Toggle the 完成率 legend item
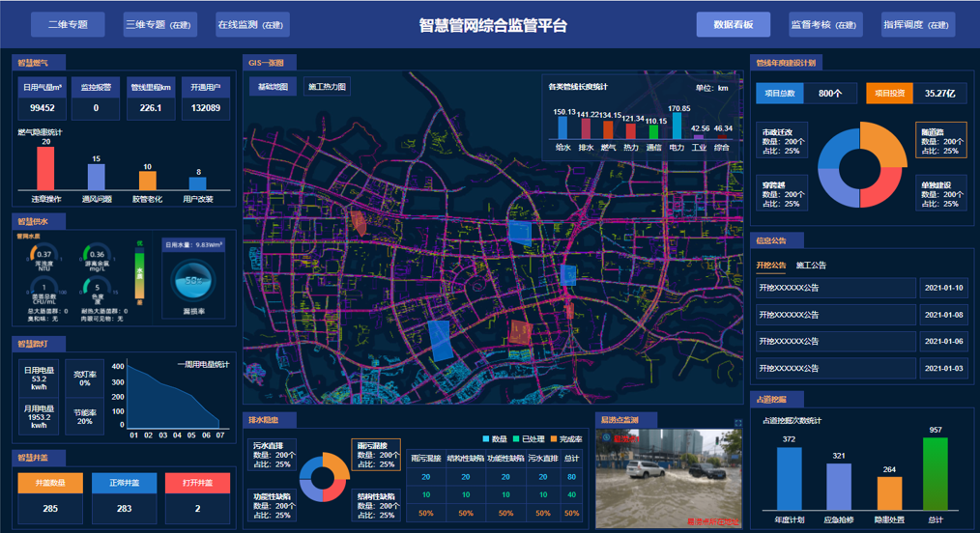 coord(565,439)
